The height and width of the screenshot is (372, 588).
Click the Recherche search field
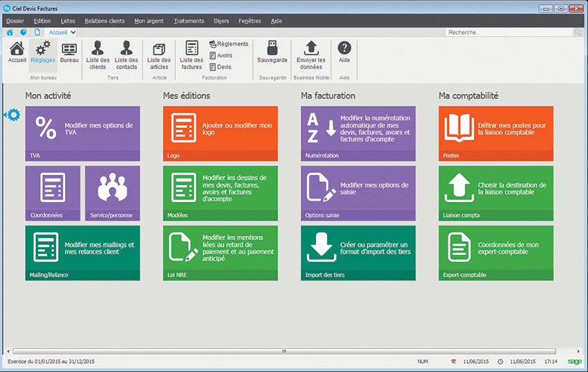tap(508, 32)
